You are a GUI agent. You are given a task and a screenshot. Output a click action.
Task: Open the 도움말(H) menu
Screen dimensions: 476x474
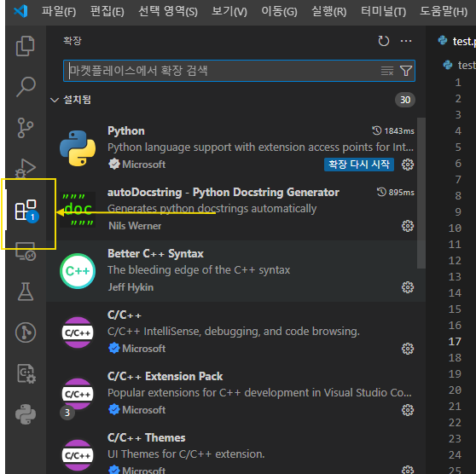444,12
